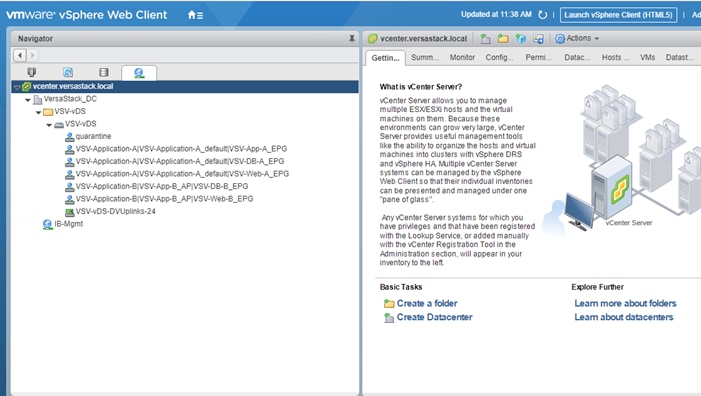701x396 pixels.
Task: Open the Permissions tab
Action: point(538,57)
